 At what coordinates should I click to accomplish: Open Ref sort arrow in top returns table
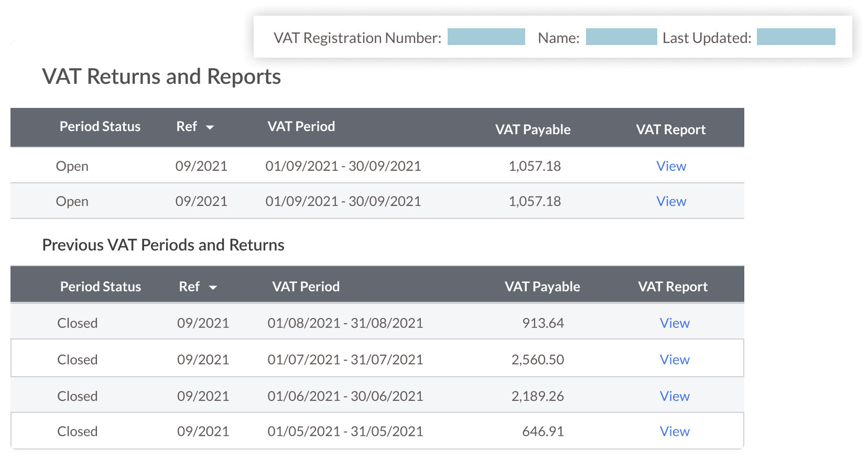point(210,127)
